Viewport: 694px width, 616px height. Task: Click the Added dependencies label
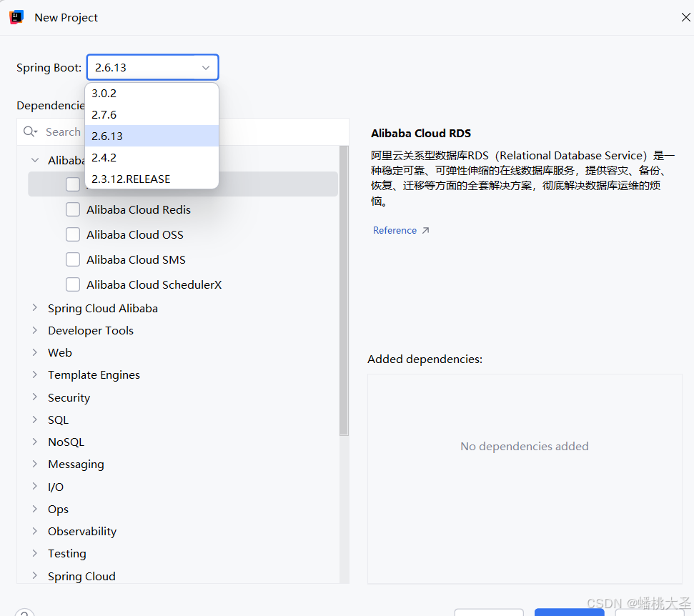pos(425,359)
